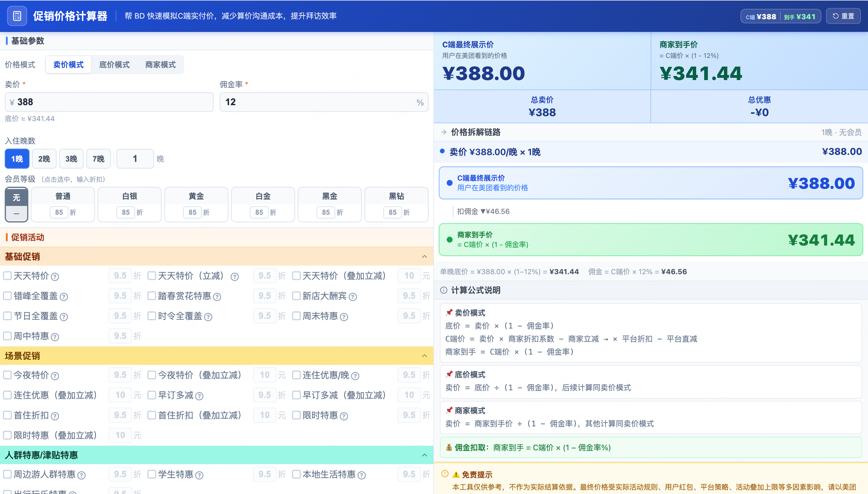Edit 黑钻 discount value field
Image resolution: width=868 pixels, height=494 pixels.
click(392, 212)
